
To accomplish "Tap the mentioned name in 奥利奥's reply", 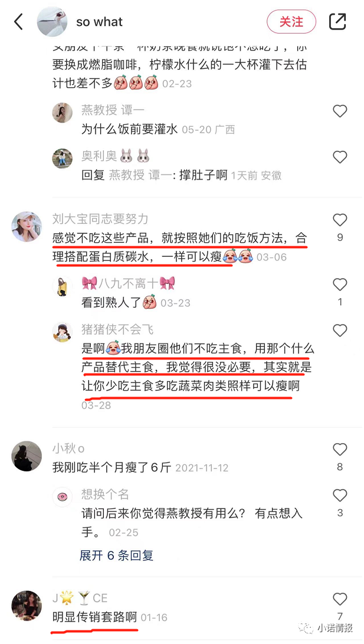I will (x=138, y=176).
